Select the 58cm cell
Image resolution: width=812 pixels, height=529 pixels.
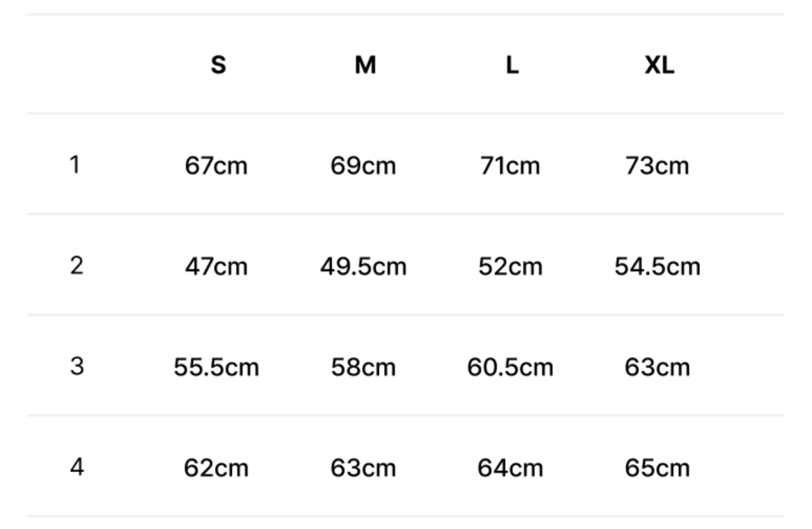click(x=363, y=367)
